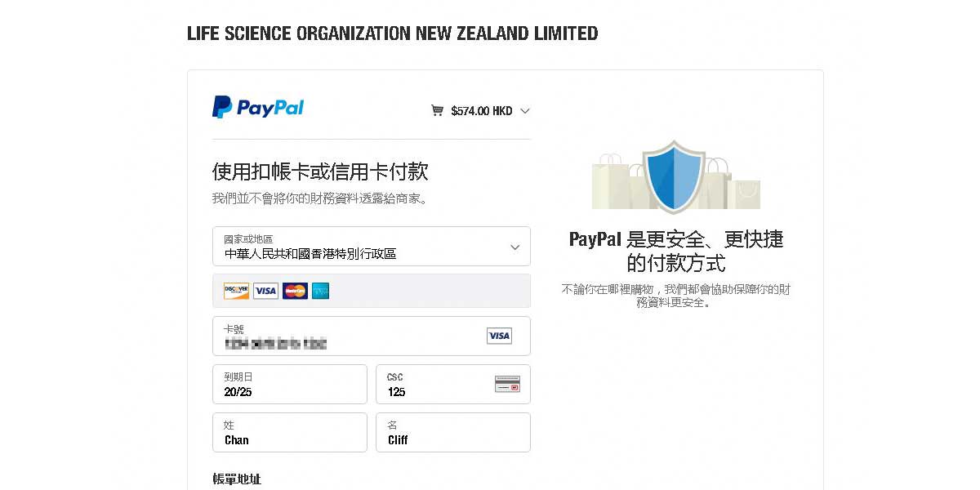Click the MasterCard logo icon

295,291
